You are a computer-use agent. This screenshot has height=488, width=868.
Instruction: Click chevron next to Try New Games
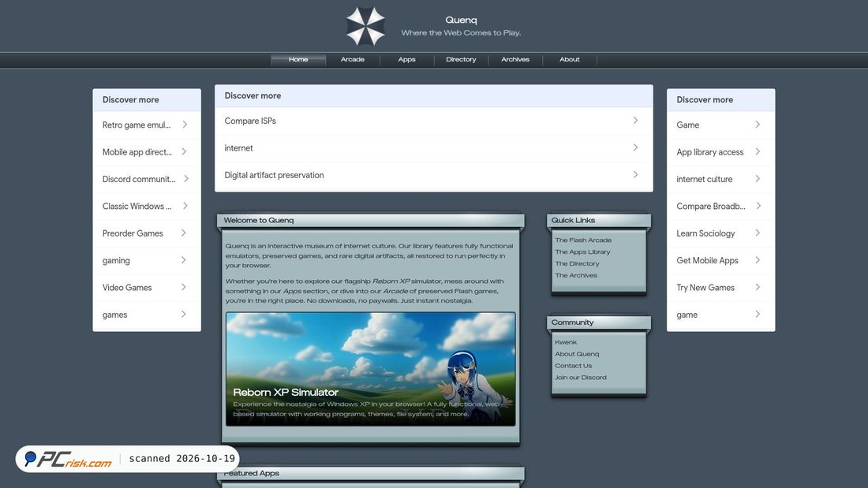[x=758, y=287]
